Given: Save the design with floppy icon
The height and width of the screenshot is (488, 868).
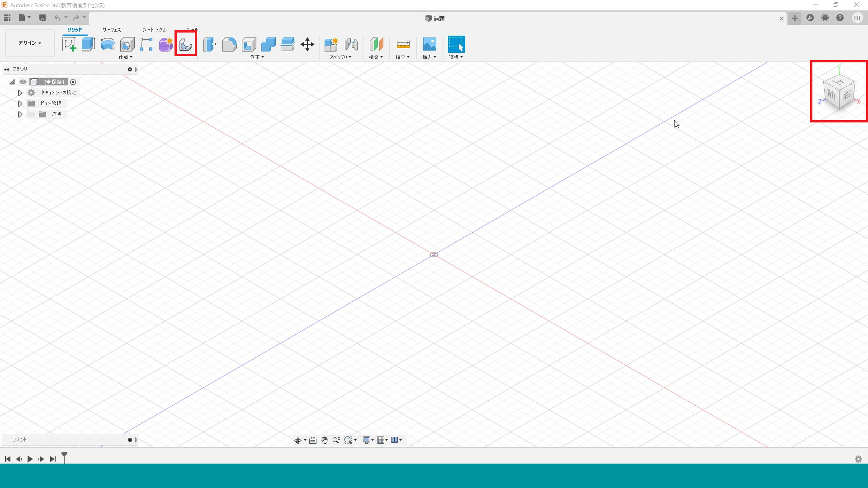Looking at the screenshot, I should pos(42,18).
